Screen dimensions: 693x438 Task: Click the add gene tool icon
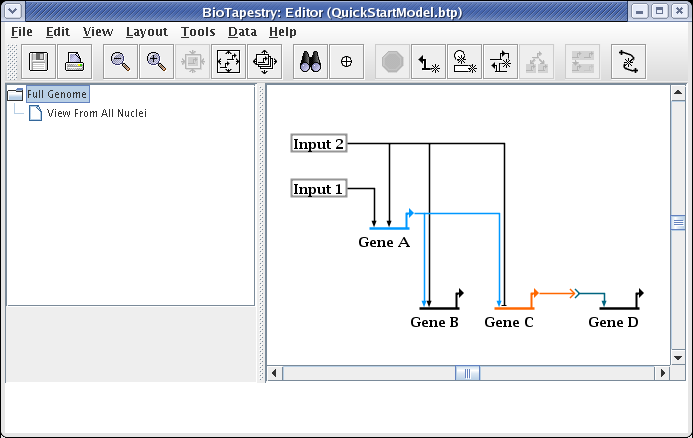point(463,62)
